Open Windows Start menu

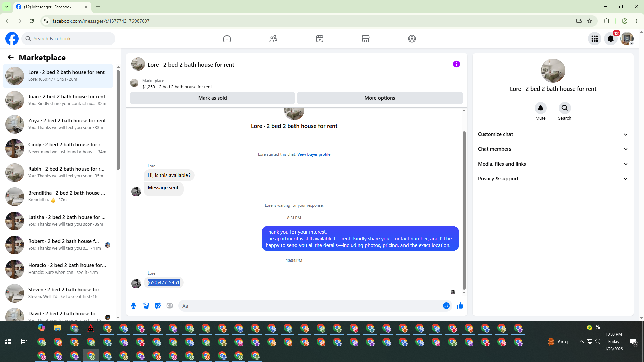pyautogui.click(x=8, y=342)
